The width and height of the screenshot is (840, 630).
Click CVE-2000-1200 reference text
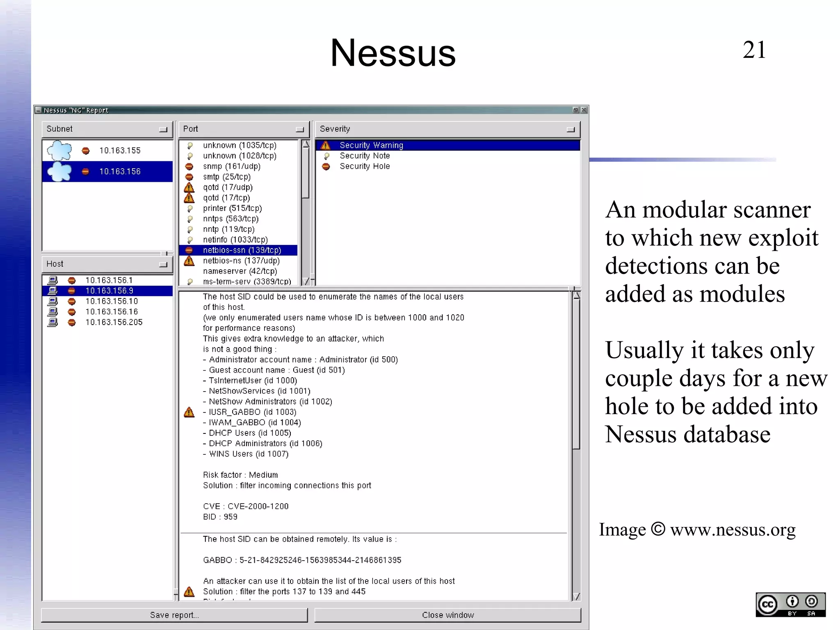click(x=258, y=506)
